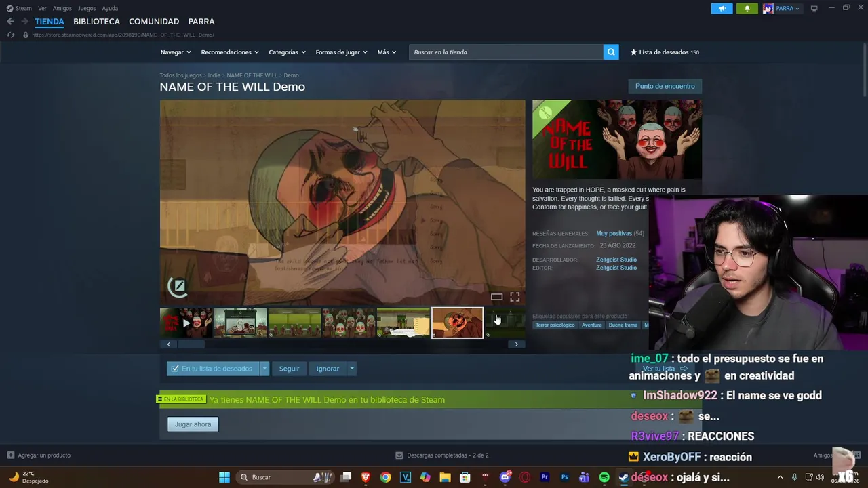Open the Steam menu
Image resolution: width=868 pixels, height=488 pixels.
[23, 8]
